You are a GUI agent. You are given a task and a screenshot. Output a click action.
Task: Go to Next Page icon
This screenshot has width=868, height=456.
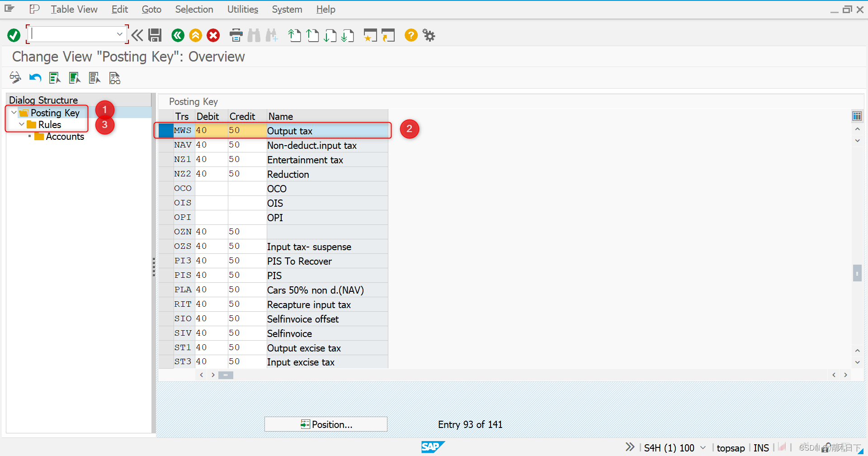tap(330, 35)
